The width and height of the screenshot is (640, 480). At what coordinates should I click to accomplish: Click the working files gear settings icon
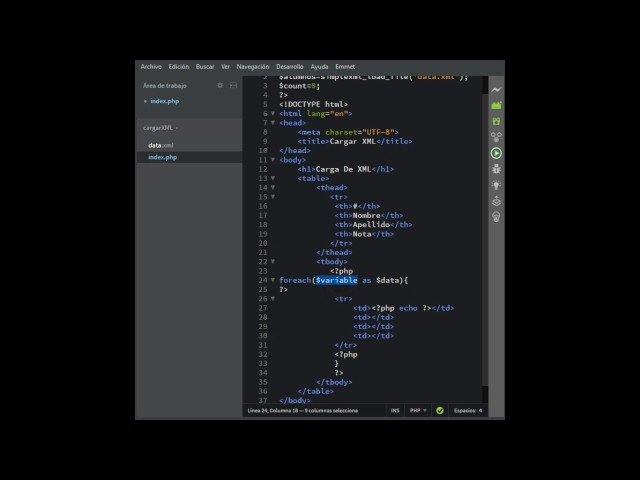pyautogui.click(x=220, y=85)
